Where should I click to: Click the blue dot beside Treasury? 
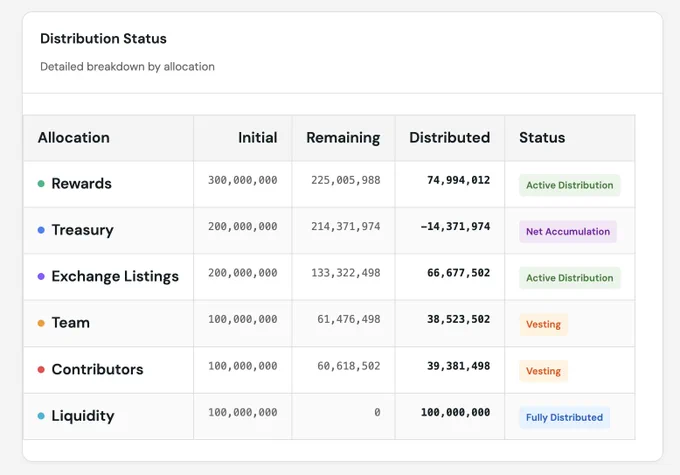pyautogui.click(x=41, y=230)
